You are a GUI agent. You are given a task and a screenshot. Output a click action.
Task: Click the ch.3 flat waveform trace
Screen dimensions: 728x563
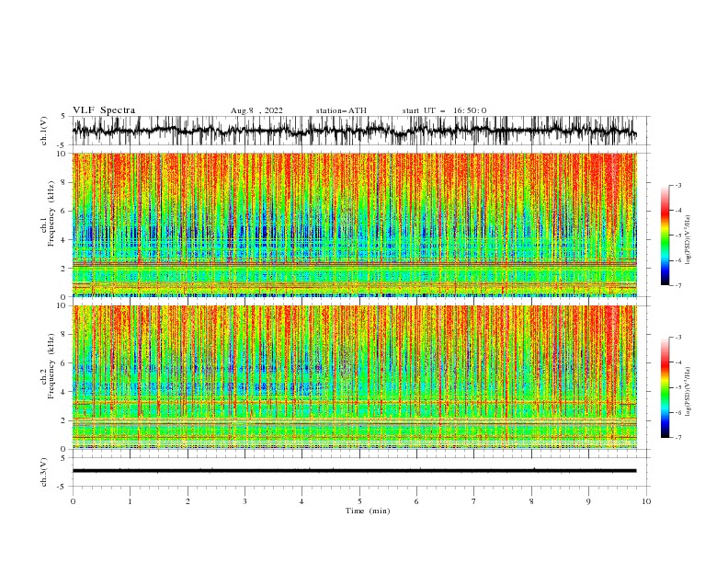coord(354,471)
